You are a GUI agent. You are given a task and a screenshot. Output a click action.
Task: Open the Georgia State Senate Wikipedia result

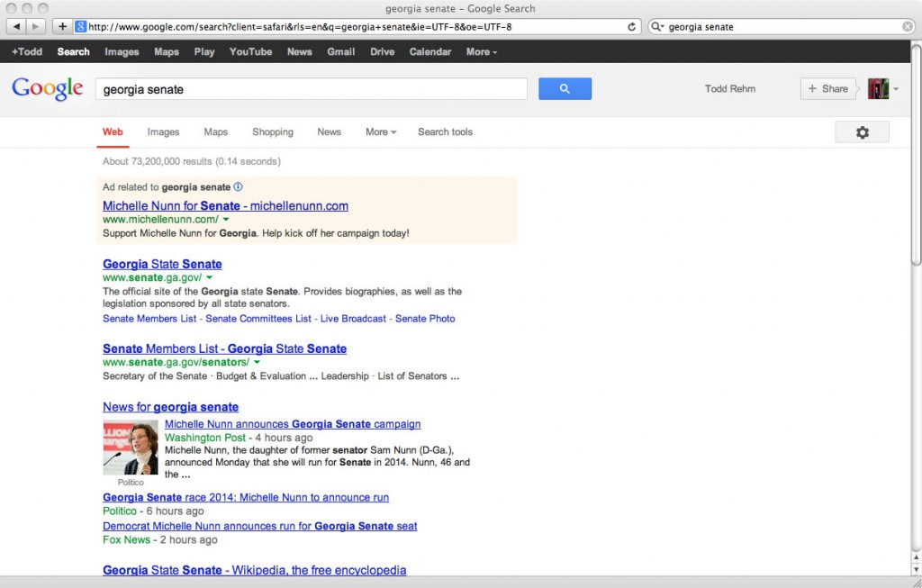point(255,570)
